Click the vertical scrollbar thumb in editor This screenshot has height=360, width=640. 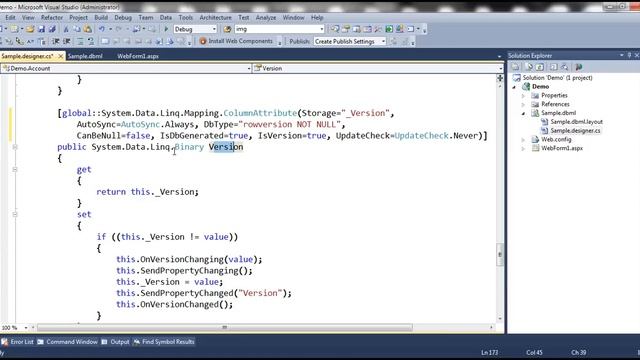point(500,255)
